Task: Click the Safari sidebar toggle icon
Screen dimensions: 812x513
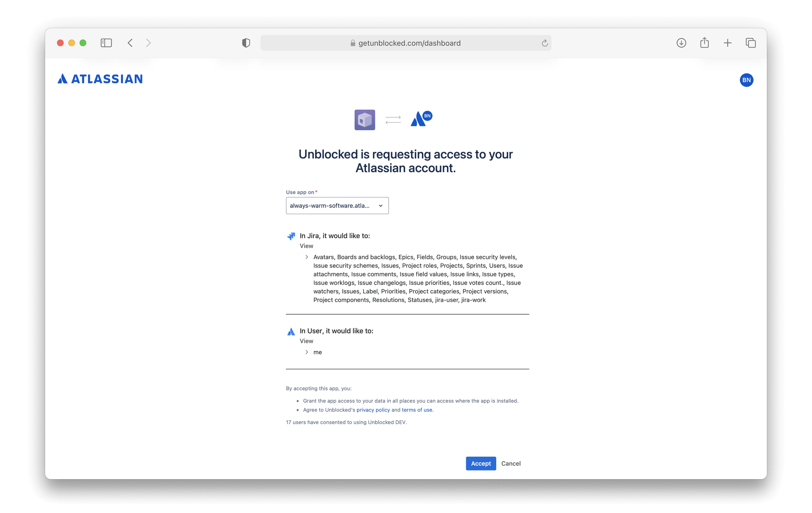Action: pyautogui.click(x=106, y=43)
